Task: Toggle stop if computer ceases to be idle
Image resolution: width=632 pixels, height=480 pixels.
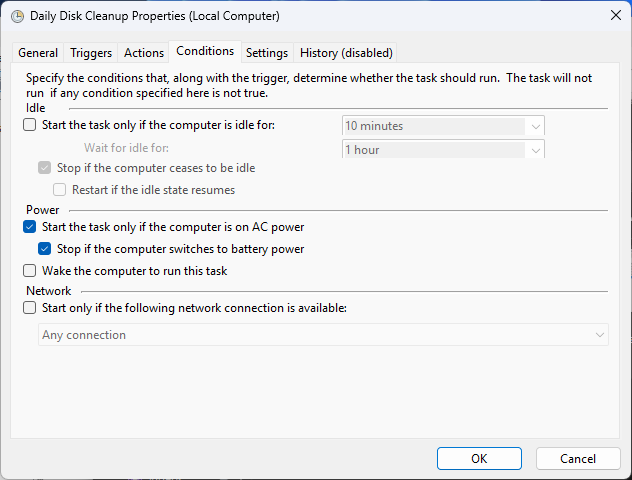Action: point(44,168)
